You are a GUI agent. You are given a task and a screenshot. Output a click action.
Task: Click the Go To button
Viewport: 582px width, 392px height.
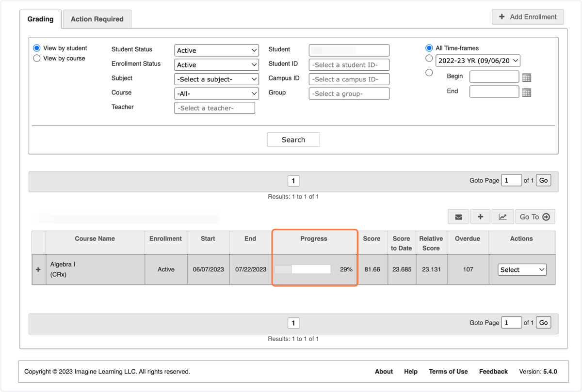pyautogui.click(x=535, y=217)
